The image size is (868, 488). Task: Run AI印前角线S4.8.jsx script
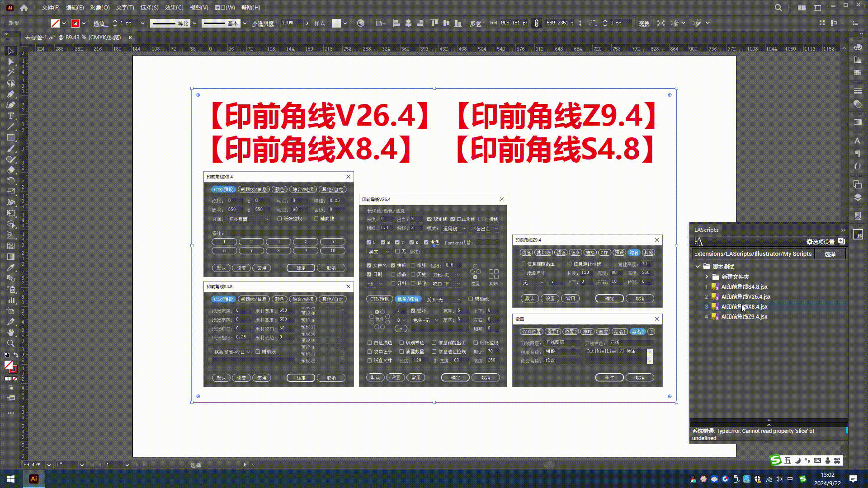(744, 287)
